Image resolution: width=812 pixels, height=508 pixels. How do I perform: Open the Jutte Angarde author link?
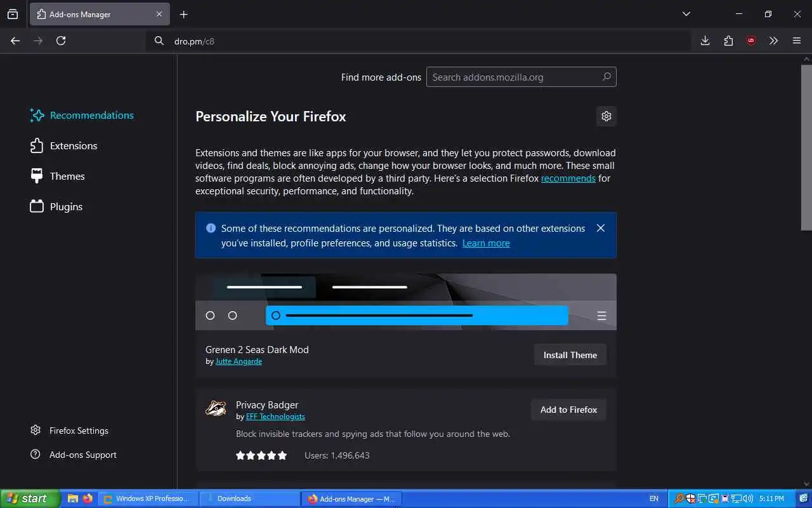point(239,361)
